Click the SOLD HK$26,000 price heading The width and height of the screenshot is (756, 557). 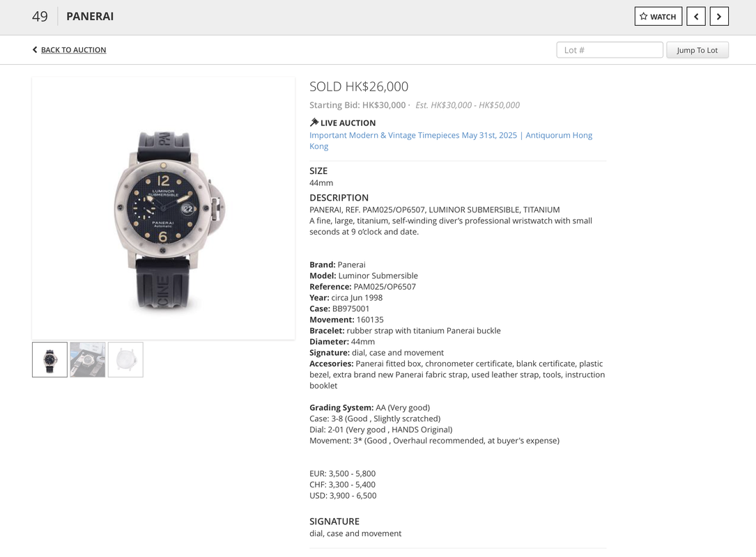pyautogui.click(x=359, y=87)
